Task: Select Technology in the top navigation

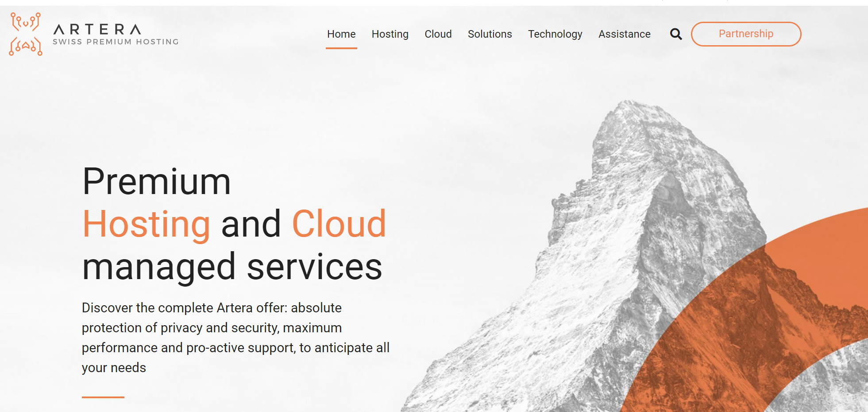Action: pyautogui.click(x=555, y=34)
